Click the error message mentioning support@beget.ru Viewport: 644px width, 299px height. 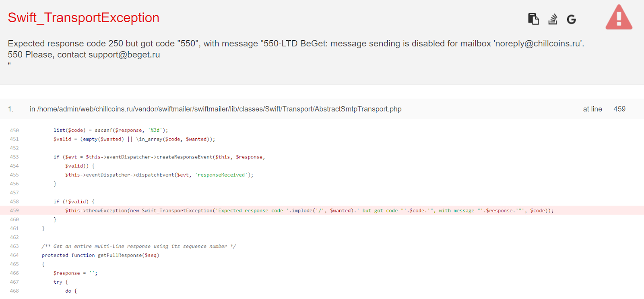pos(84,55)
